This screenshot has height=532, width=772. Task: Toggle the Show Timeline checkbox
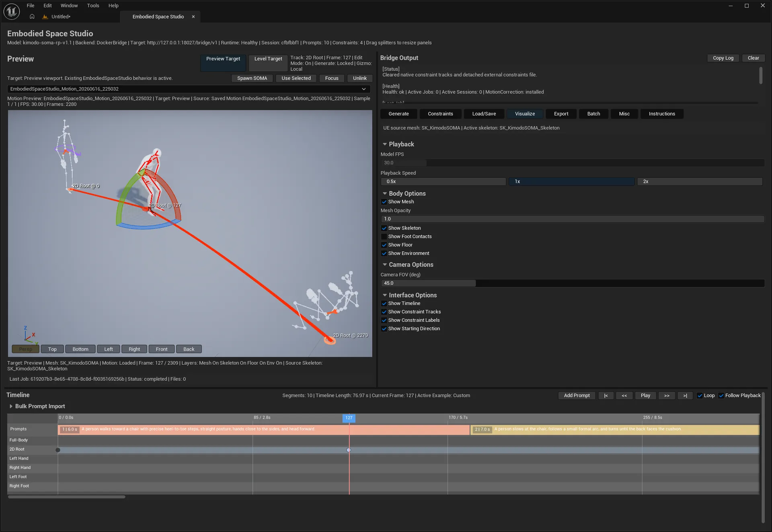(384, 304)
